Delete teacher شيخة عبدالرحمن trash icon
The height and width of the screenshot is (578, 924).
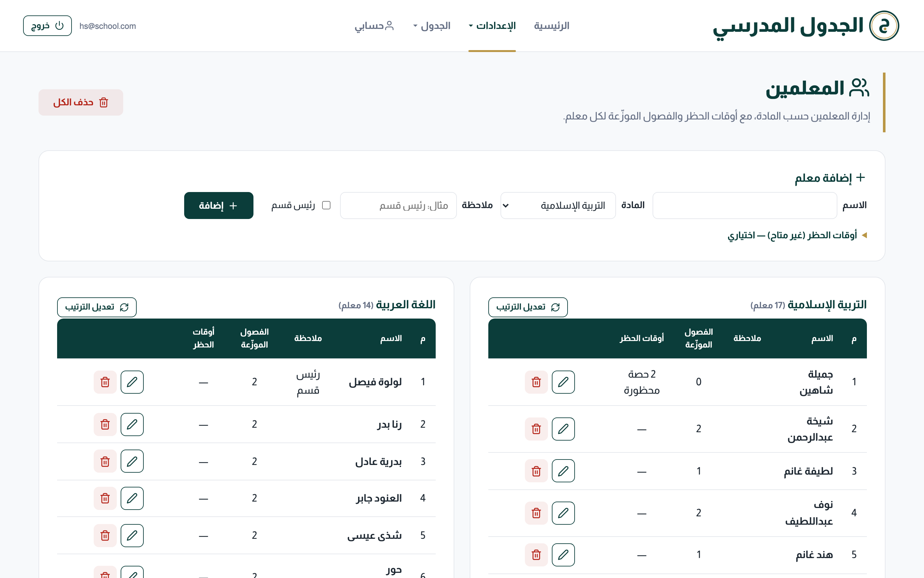tap(536, 429)
